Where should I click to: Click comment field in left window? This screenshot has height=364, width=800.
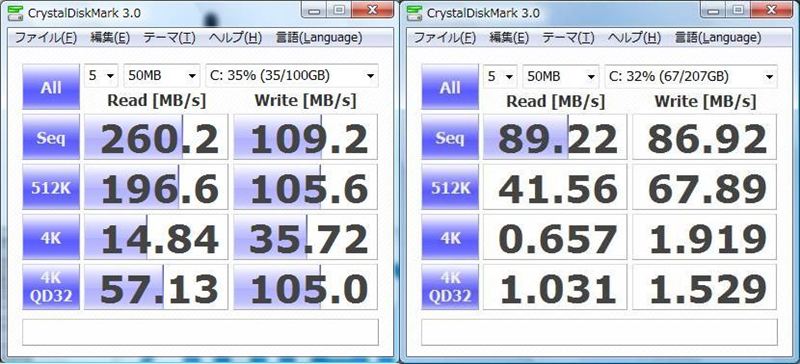click(x=201, y=332)
